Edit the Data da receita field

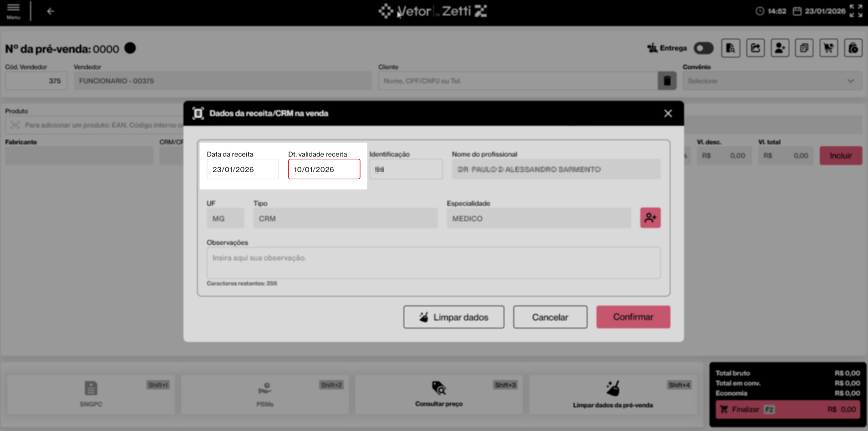click(x=243, y=169)
